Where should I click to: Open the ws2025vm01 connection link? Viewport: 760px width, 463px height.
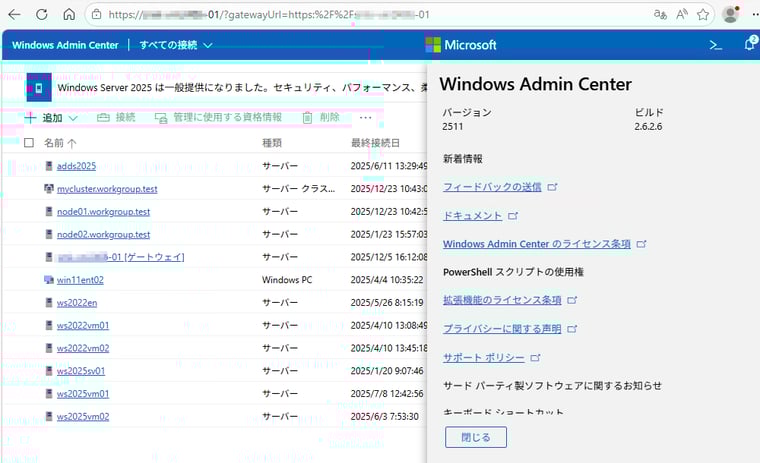83,394
